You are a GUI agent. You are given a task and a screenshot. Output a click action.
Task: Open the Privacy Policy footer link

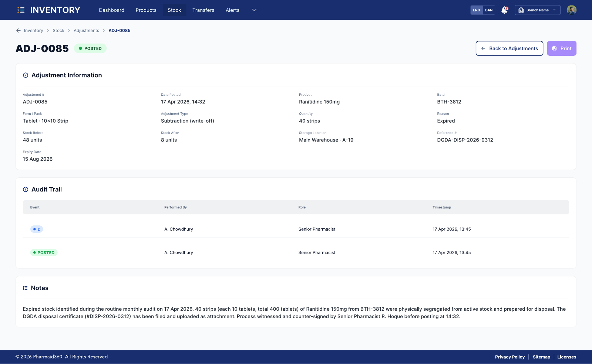click(510, 357)
